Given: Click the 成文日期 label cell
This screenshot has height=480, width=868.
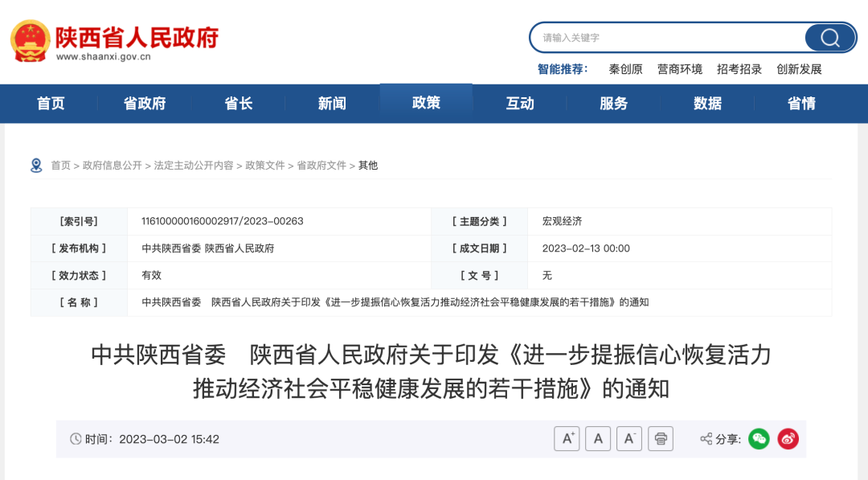Looking at the screenshot, I should (479, 248).
